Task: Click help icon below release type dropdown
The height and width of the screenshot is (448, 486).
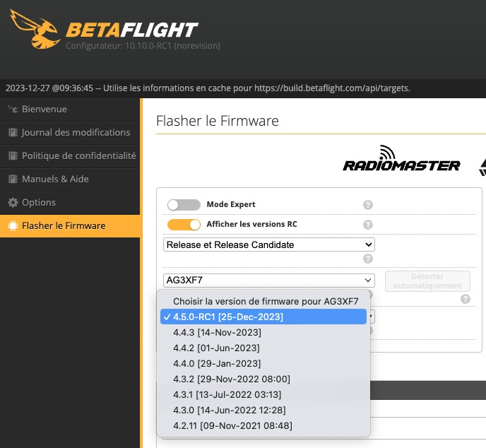Action: 368,259
